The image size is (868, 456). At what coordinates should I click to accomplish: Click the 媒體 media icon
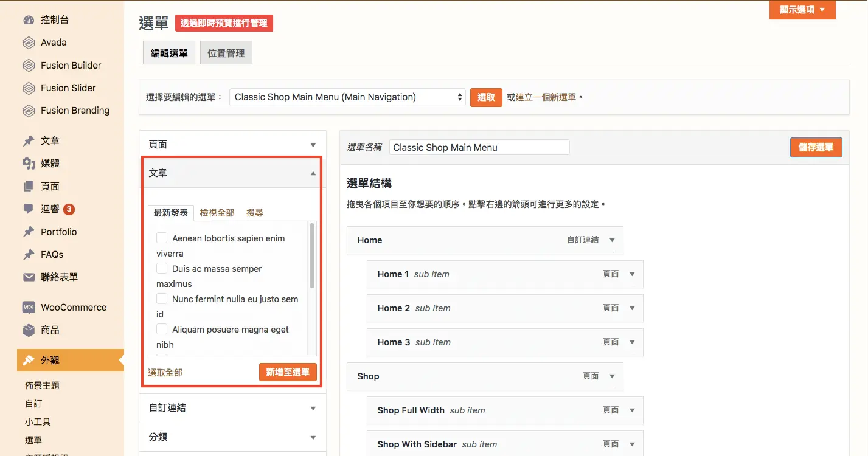29,164
